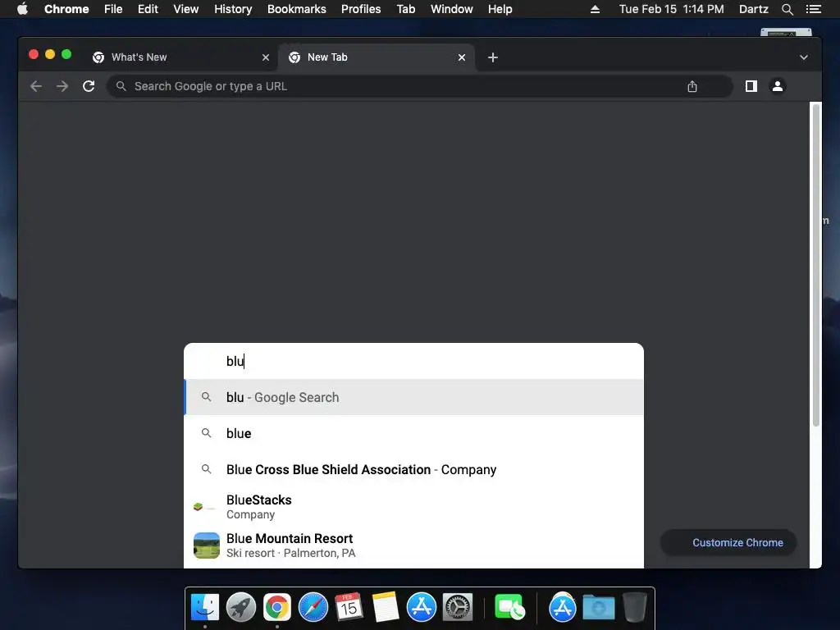Open the Downloads folder in dock
Screen dimensions: 840x630
pyautogui.click(x=598, y=608)
